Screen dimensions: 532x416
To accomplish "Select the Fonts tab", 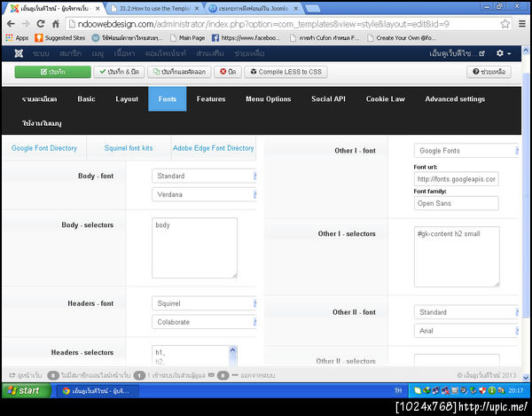I will pyautogui.click(x=168, y=99).
